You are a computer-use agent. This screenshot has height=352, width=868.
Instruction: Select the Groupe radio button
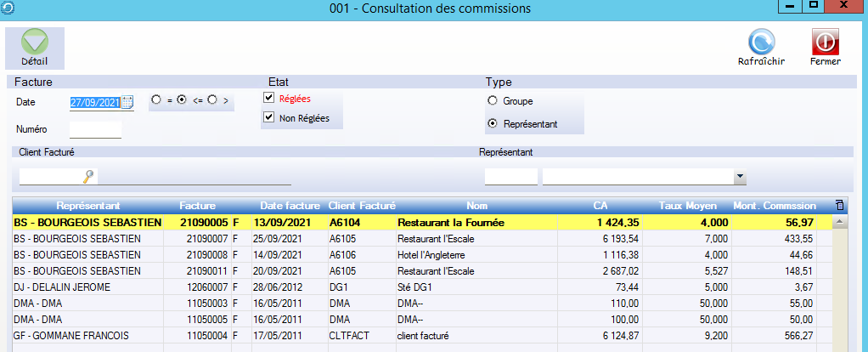tap(492, 100)
